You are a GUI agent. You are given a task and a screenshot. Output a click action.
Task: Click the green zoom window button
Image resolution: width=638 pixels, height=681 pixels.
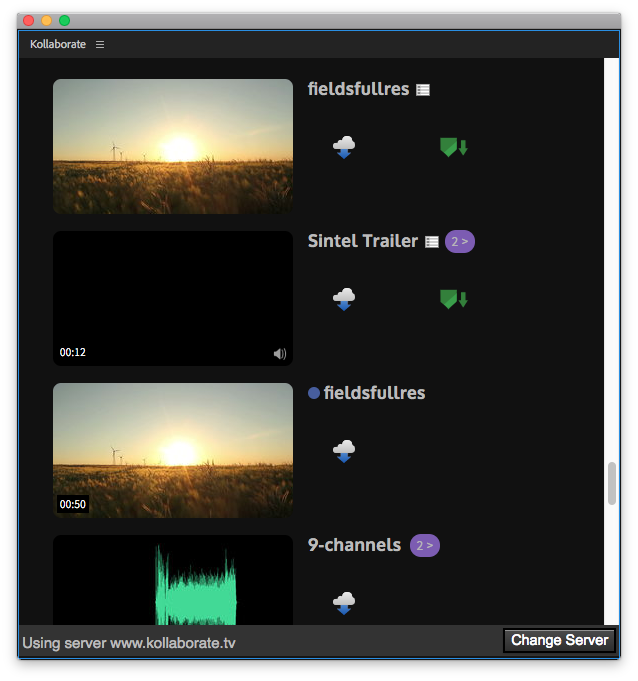point(65,20)
